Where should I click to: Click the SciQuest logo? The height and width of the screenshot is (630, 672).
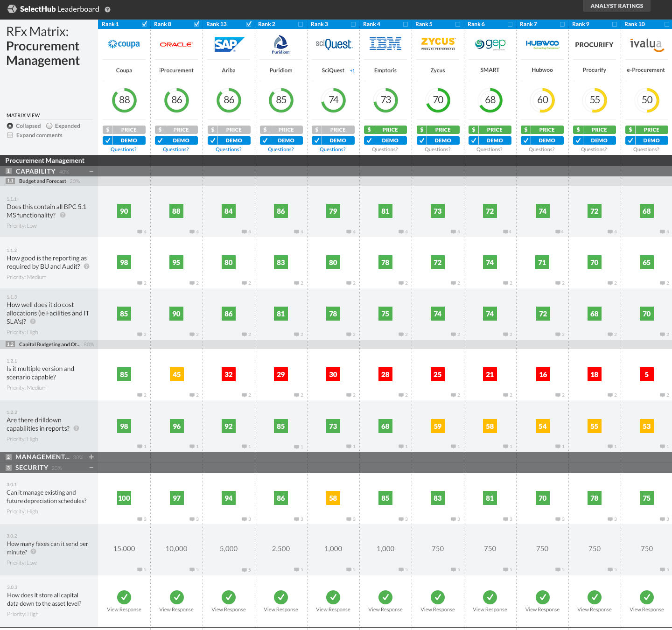334,44
